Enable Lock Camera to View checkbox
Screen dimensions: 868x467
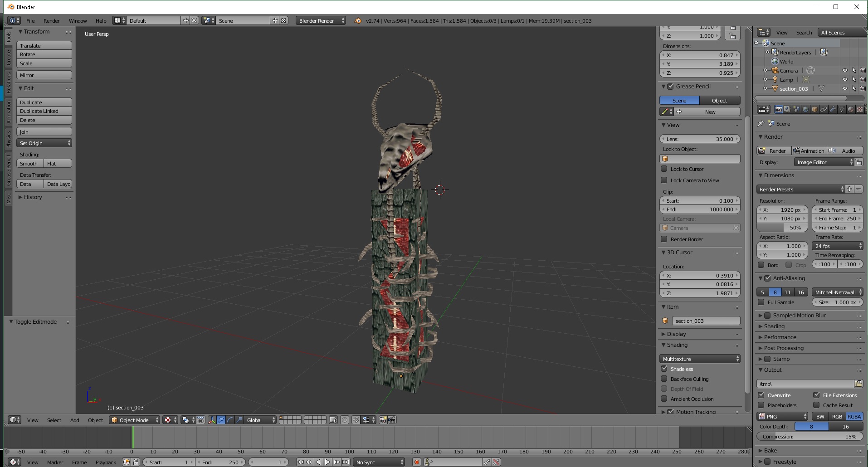[664, 180]
